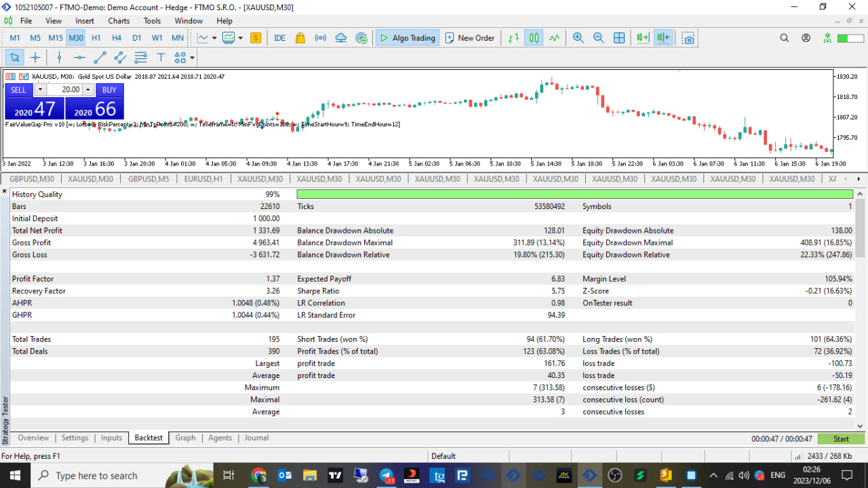Switch to the Graph tab

[x=185, y=438]
